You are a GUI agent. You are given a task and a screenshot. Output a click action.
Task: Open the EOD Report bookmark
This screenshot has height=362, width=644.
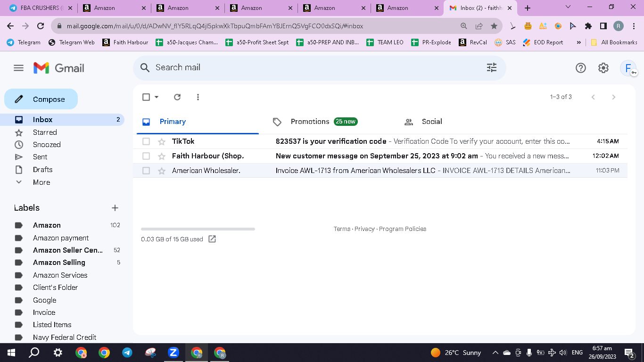tap(543, 42)
